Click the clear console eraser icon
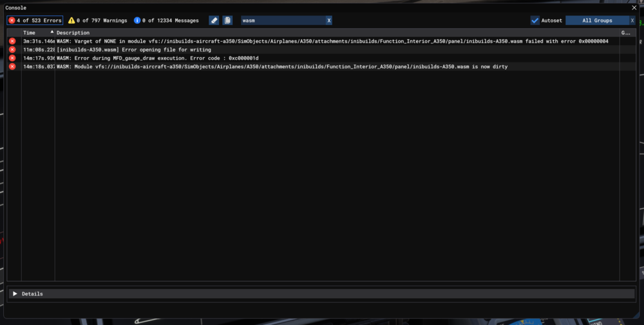 (x=214, y=21)
